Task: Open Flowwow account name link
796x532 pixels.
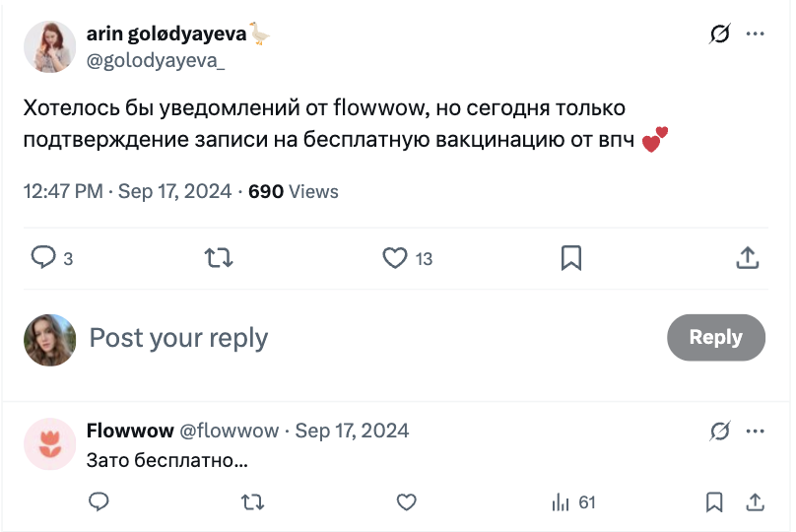Action: (x=128, y=431)
